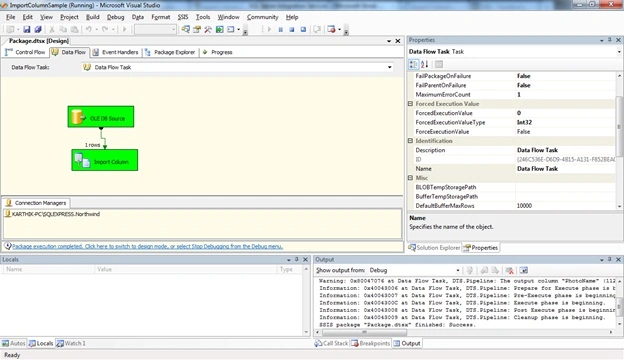
Task: Switch to the Event Handlers tab
Action: point(115,52)
